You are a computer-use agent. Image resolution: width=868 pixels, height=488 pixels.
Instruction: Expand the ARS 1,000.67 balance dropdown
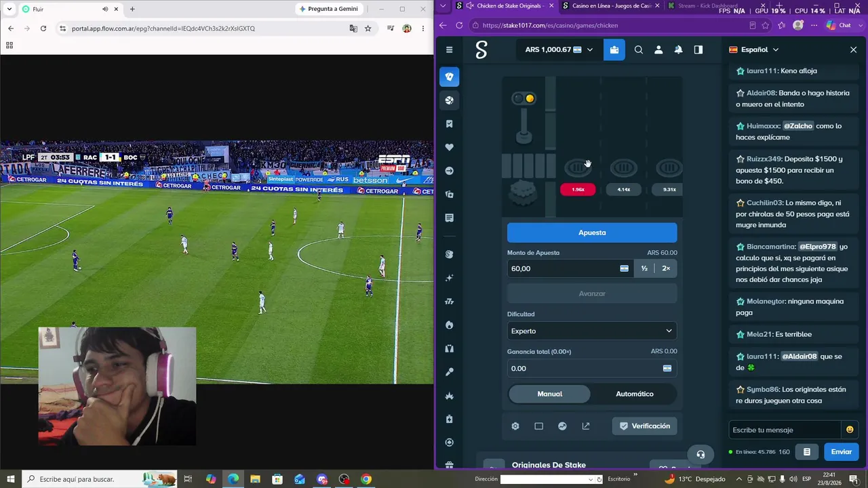tap(559, 49)
